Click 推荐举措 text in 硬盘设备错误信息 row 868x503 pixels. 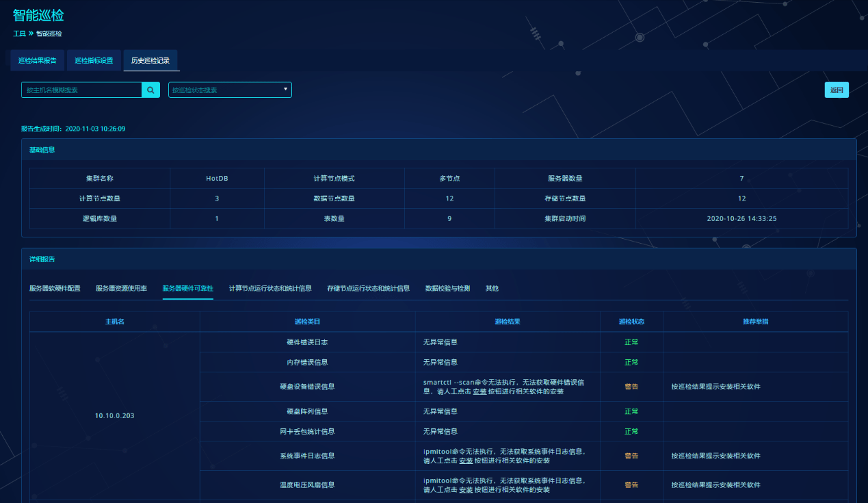click(715, 387)
